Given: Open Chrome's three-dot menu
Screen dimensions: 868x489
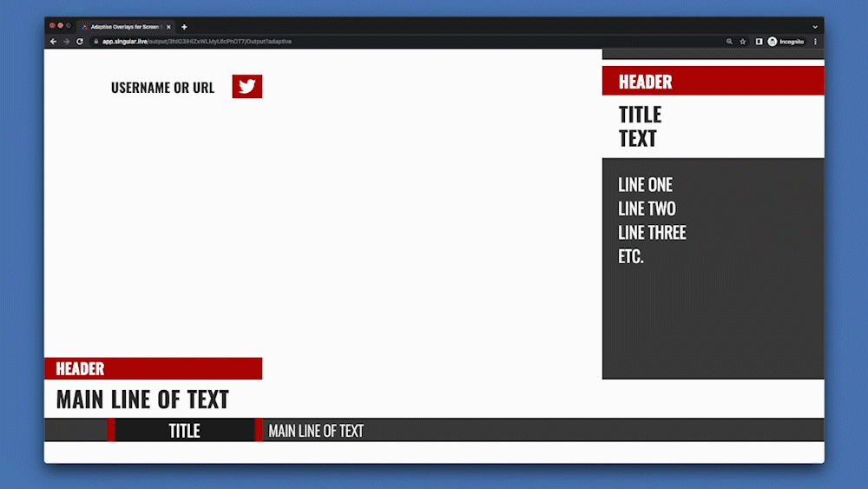Looking at the screenshot, I should [x=815, y=42].
